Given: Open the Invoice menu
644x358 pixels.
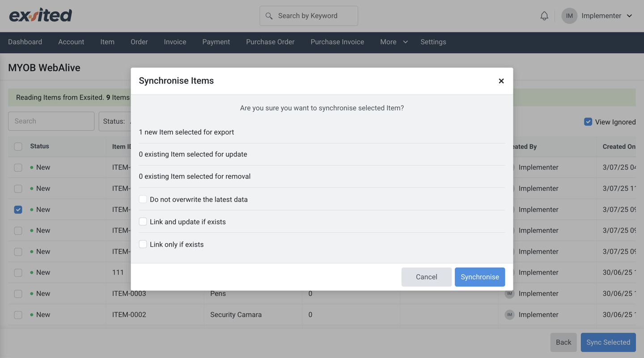Looking at the screenshot, I should pyautogui.click(x=175, y=42).
